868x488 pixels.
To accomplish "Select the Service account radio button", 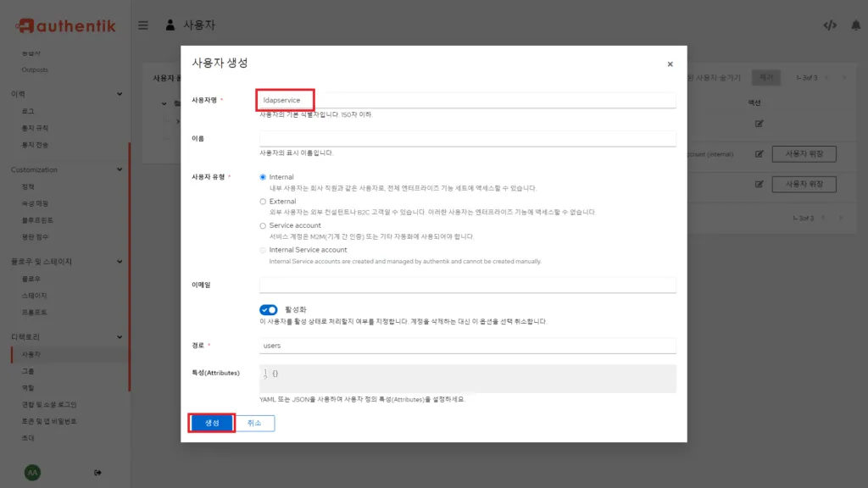I will point(264,227).
